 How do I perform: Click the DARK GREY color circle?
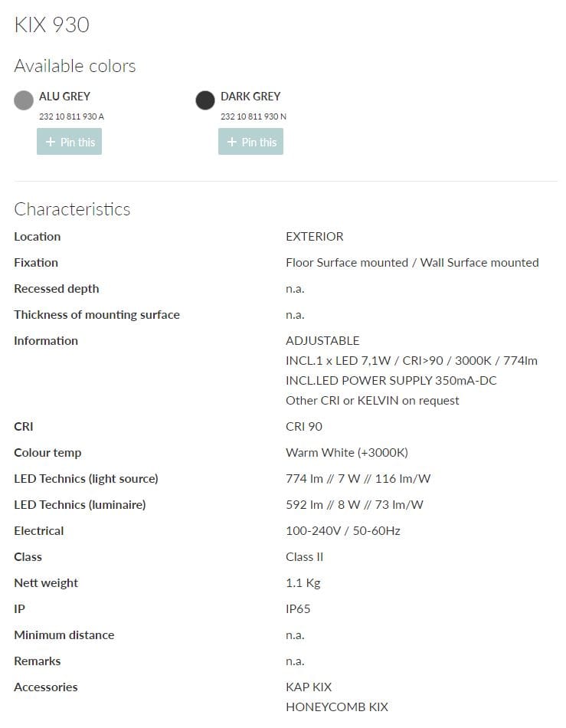click(x=204, y=100)
